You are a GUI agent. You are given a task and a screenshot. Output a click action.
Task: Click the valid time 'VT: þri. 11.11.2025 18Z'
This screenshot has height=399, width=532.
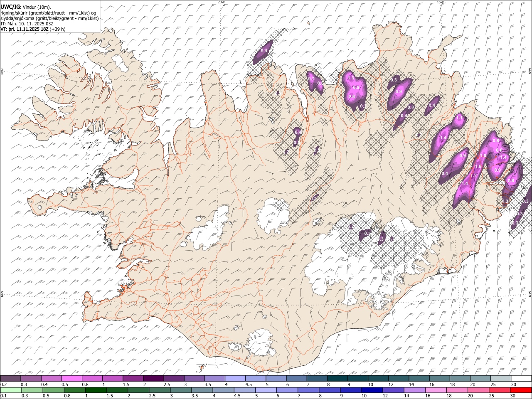click(25, 29)
